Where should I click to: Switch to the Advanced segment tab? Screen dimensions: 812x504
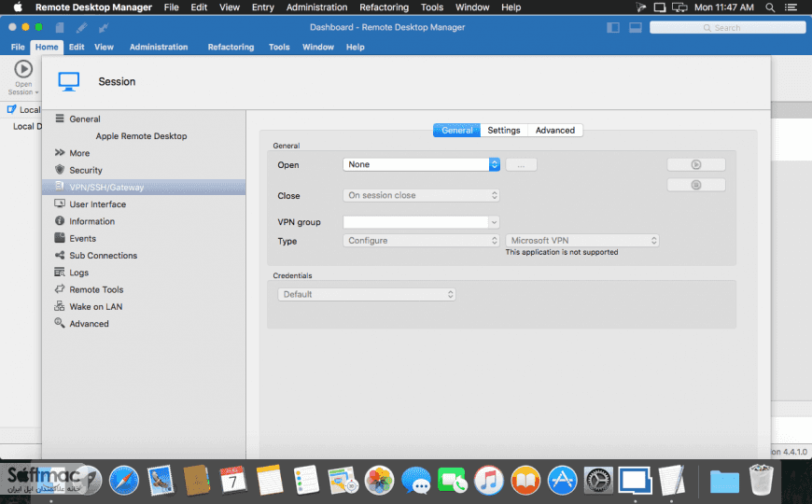pos(555,130)
